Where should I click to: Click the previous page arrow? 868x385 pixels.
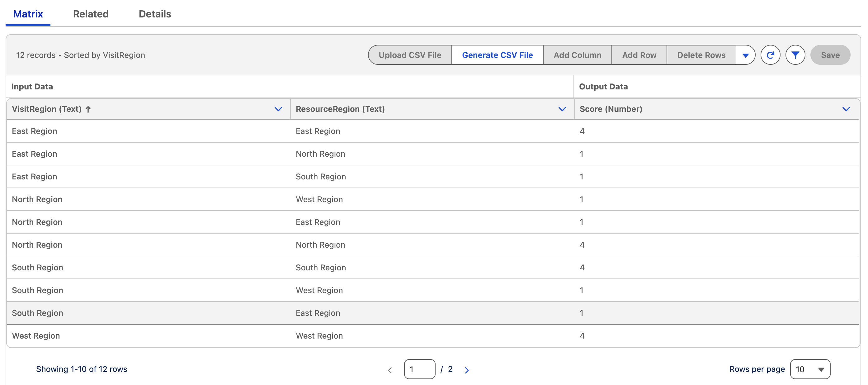pyautogui.click(x=390, y=370)
